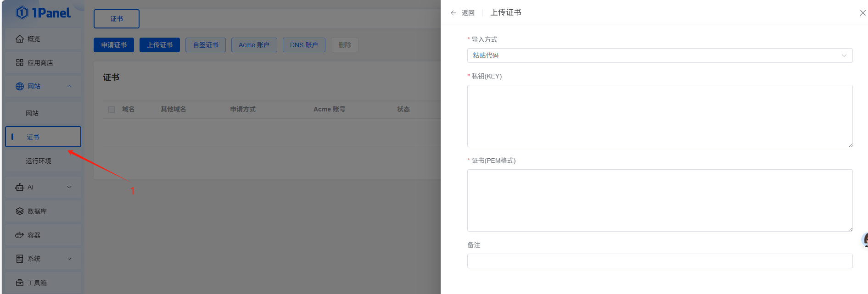Open 概览 in sidebar

[x=43, y=39]
